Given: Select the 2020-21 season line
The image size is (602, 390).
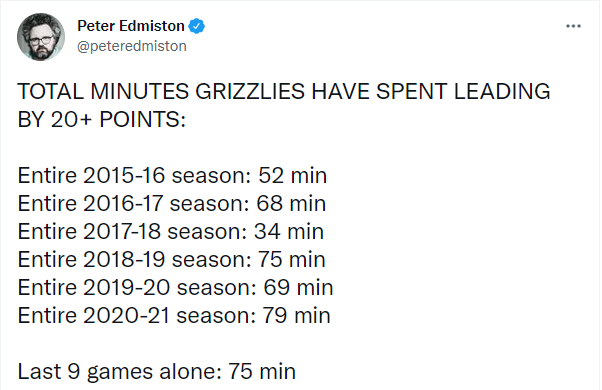Looking at the screenshot, I should [174, 316].
